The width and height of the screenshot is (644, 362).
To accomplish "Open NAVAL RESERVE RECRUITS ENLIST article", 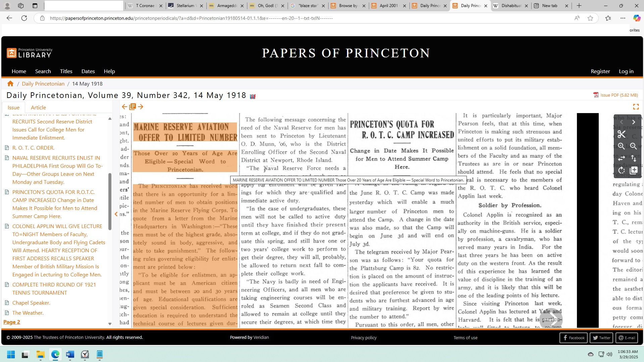I will click(57, 170).
